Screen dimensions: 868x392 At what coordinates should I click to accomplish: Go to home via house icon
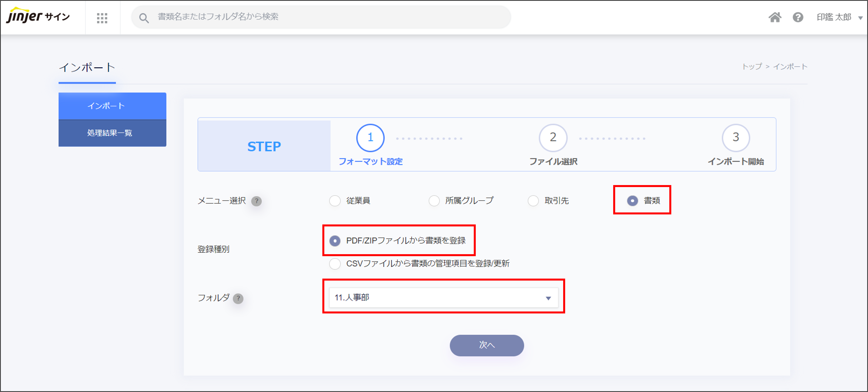click(x=775, y=17)
